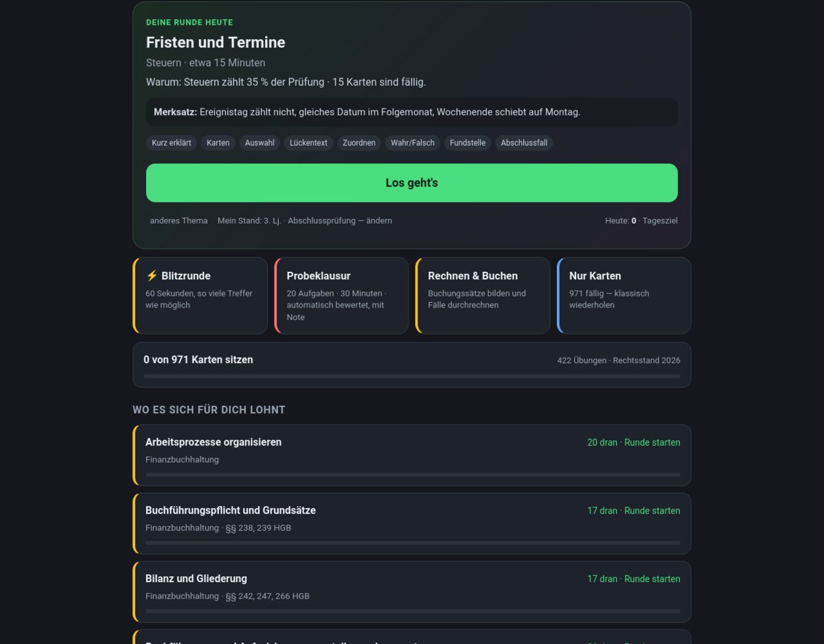Open the Nur Karten card
The width and height of the screenshot is (824, 644).
point(624,295)
